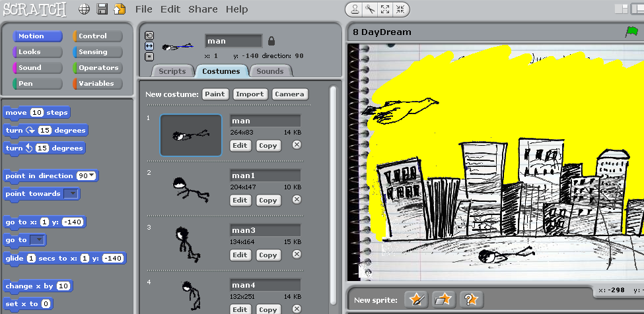Select the Sound block category
Screen dimensions: 644x314
pyautogui.click(x=38, y=68)
